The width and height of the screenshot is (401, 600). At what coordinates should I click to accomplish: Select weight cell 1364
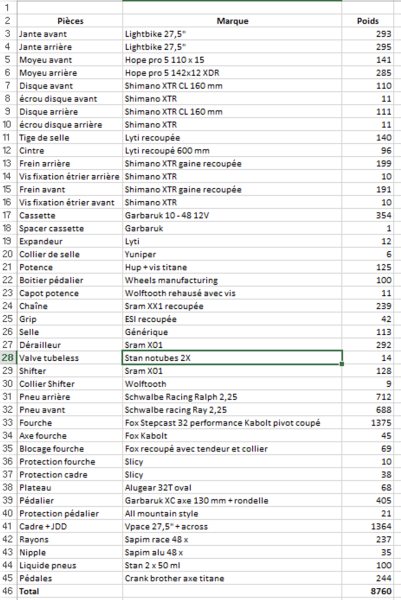point(368,527)
